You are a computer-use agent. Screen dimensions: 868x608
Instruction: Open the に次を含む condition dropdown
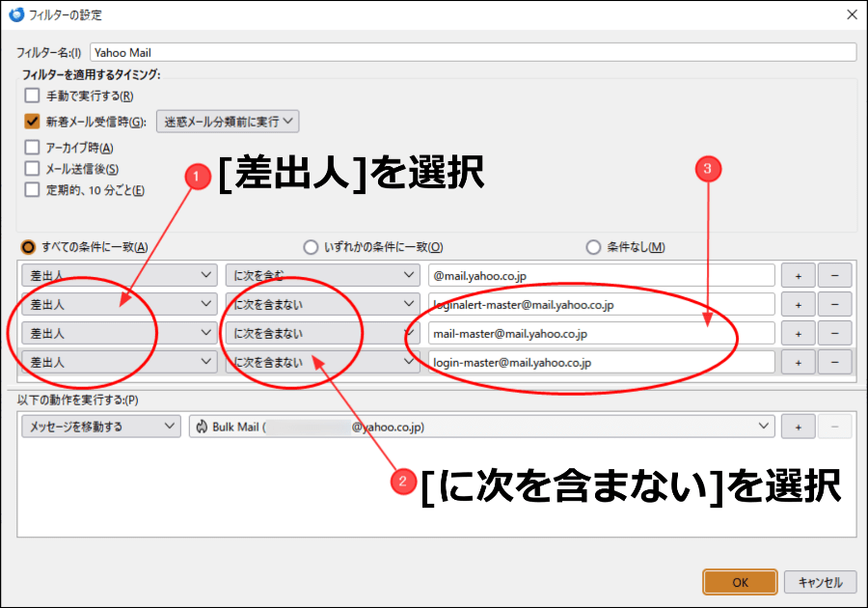(323, 275)
